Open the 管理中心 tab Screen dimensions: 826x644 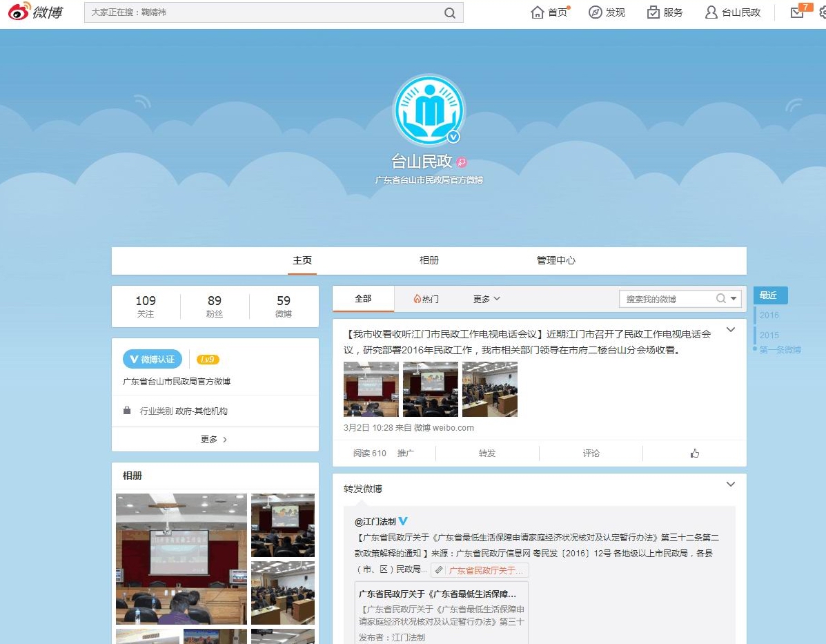pyautogui.click(x=555, y=260)
